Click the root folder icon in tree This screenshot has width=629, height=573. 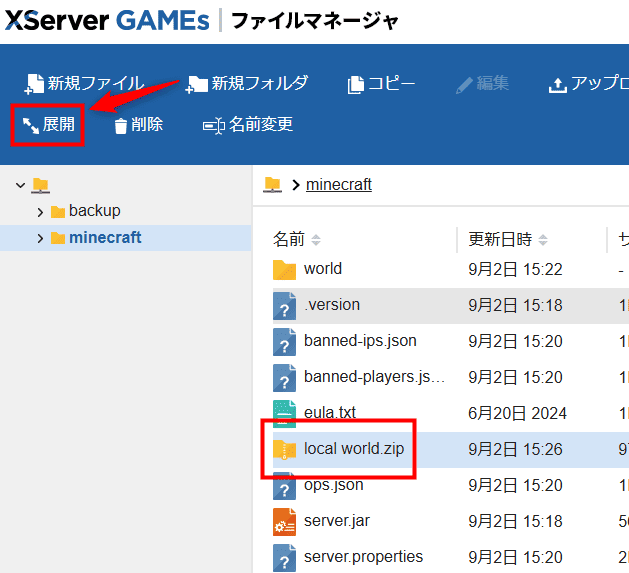point(41,186)
